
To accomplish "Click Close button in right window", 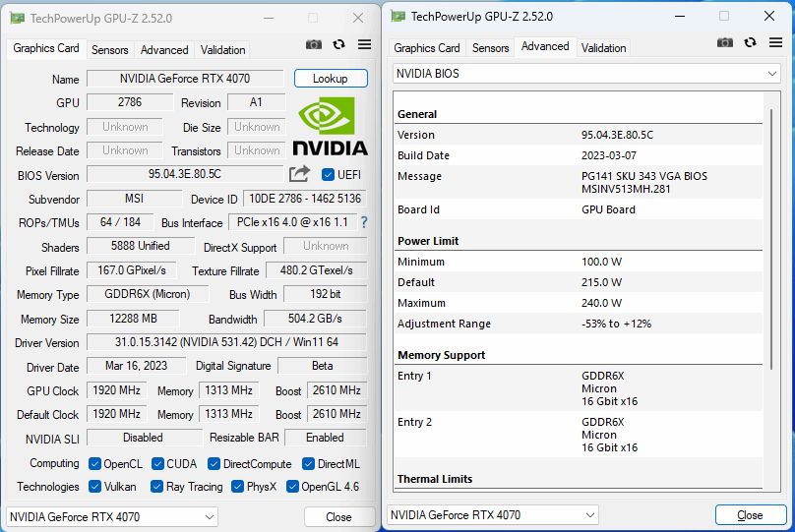I will 750,514.
